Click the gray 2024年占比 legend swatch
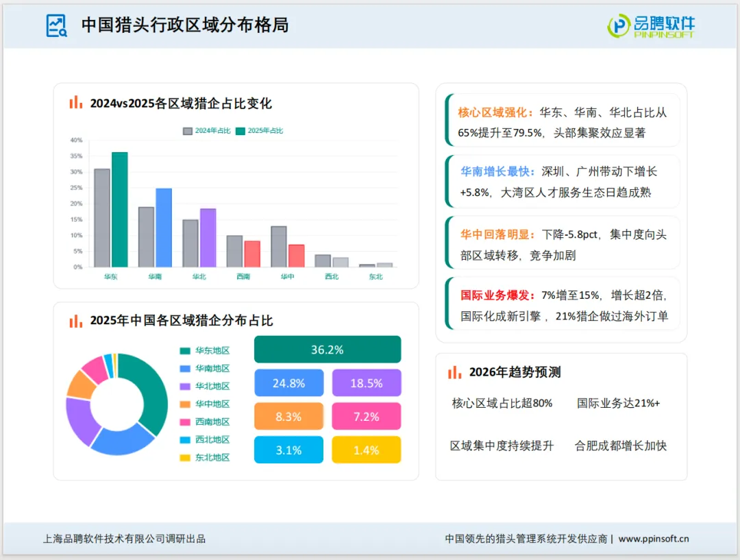 (188, 131)
